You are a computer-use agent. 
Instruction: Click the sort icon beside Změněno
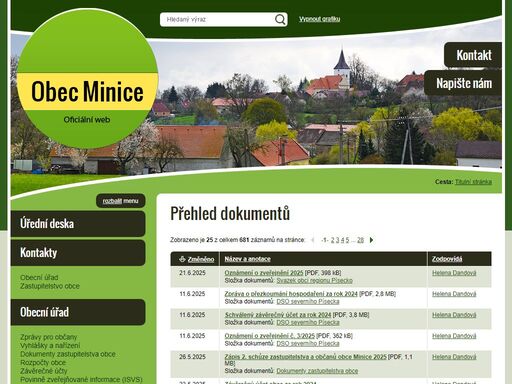coord(182,259)
